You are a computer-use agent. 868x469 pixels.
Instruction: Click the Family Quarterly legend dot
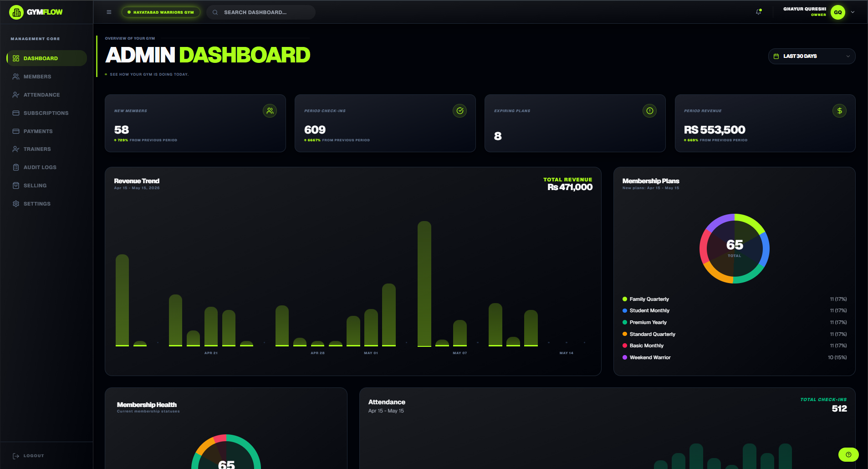point(625,299)
